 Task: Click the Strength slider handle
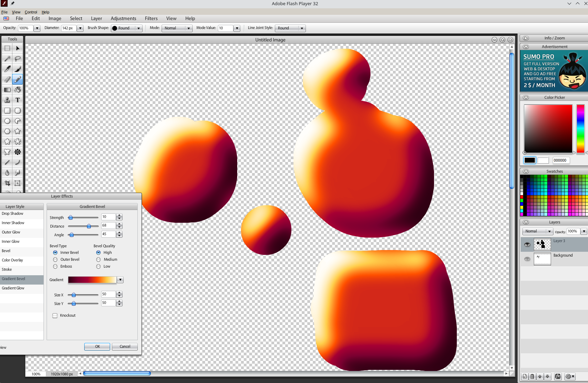click(70, 217)
